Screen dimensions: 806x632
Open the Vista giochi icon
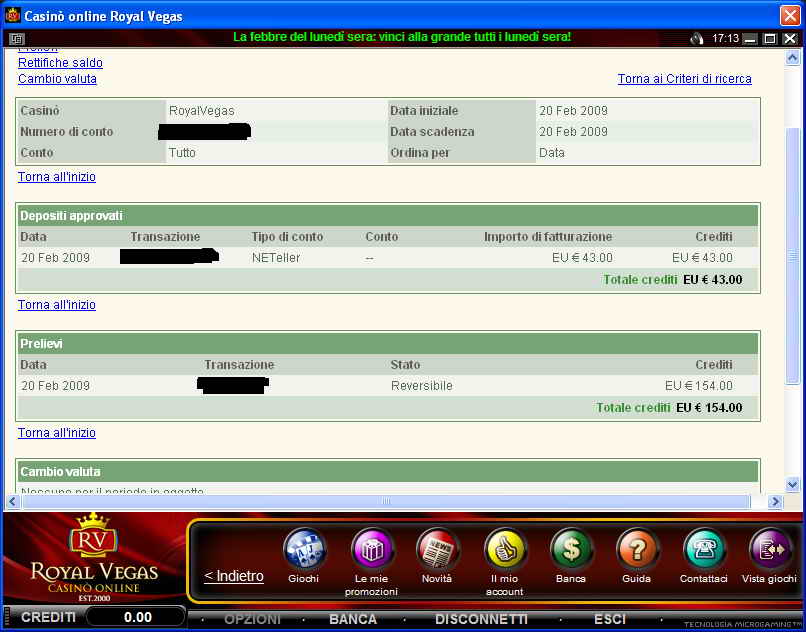[770, 549]
